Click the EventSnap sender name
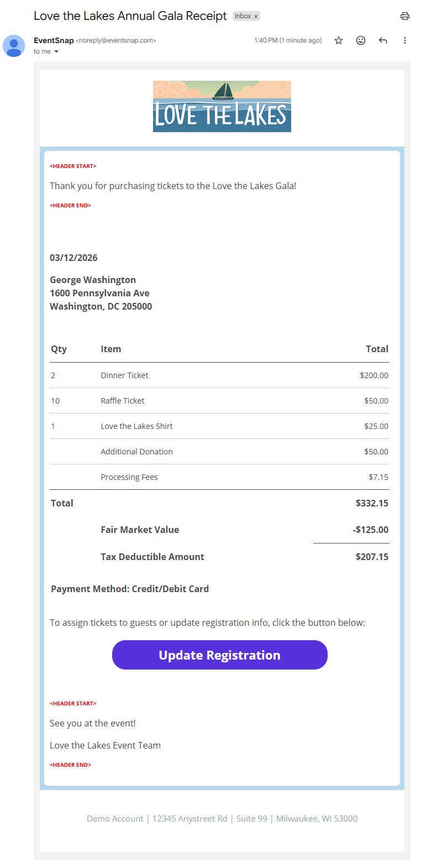 (54, 40)
